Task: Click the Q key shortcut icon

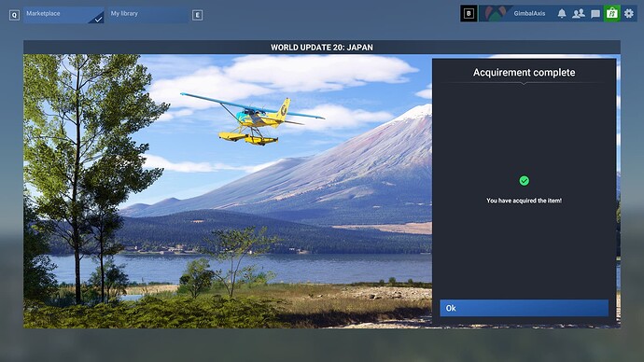Action: [14, 15]
